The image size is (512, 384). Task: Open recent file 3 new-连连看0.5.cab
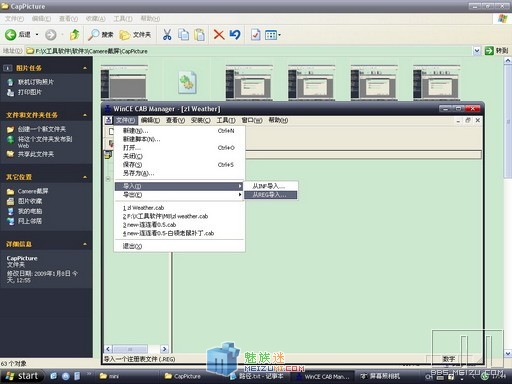pos(179,225)
